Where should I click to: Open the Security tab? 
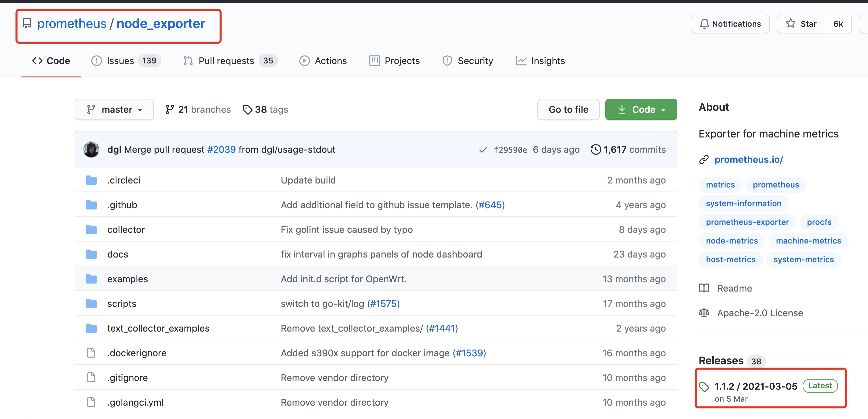tap(467, 61)
